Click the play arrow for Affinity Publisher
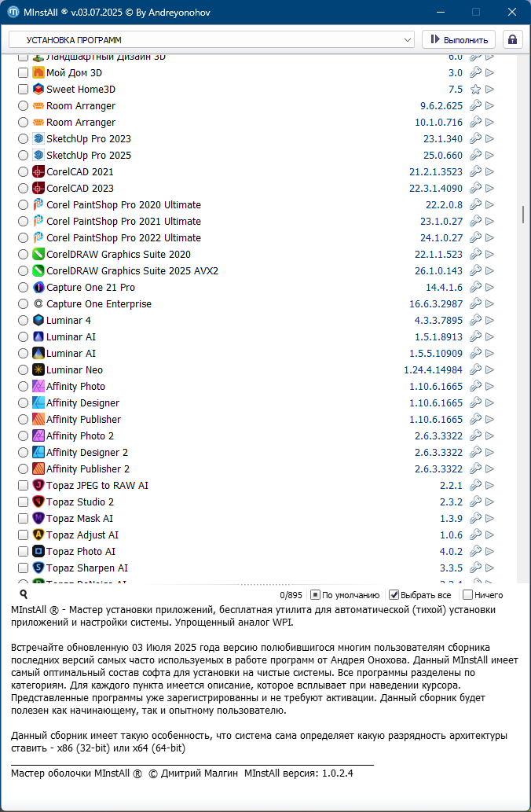The height and width of the screenshot is (812, 531). tap(489, 419)
